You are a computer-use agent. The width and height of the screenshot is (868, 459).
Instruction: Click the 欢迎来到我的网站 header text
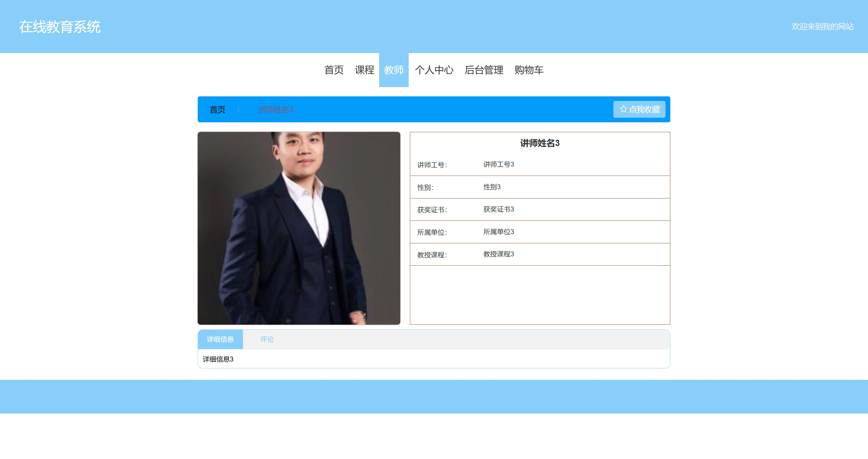click(822, 27)
